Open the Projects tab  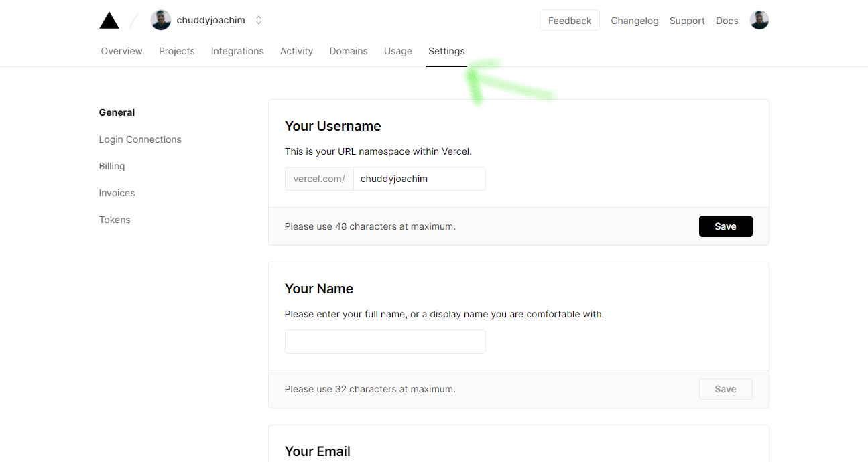click(x=176, y=51)
